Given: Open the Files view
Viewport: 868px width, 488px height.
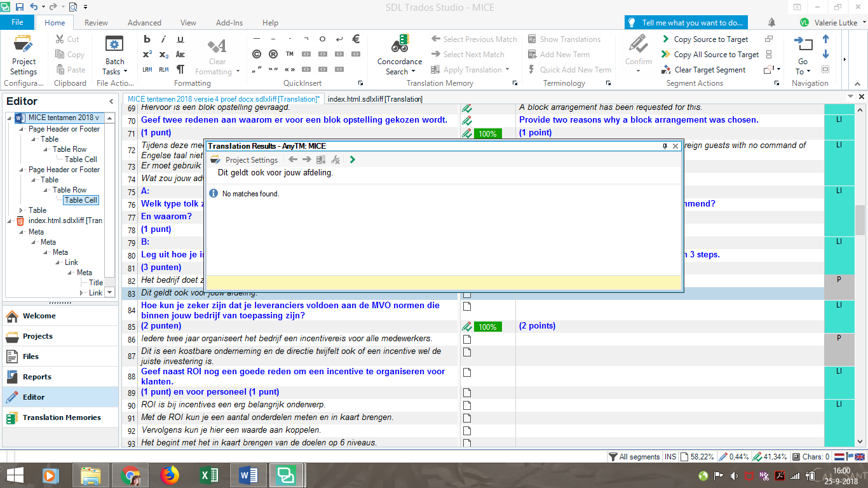Looking at the screenshot, I should pyautogui.click(x=59, y=356).
